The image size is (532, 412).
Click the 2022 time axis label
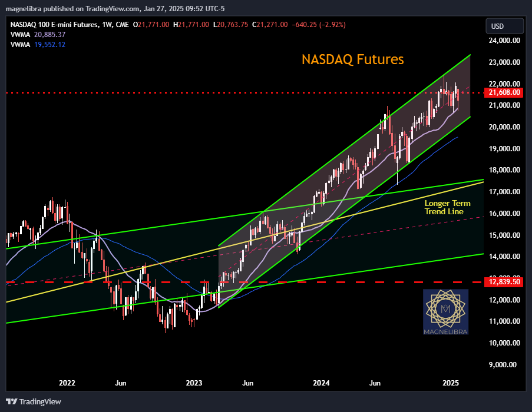tap(67, 383)
